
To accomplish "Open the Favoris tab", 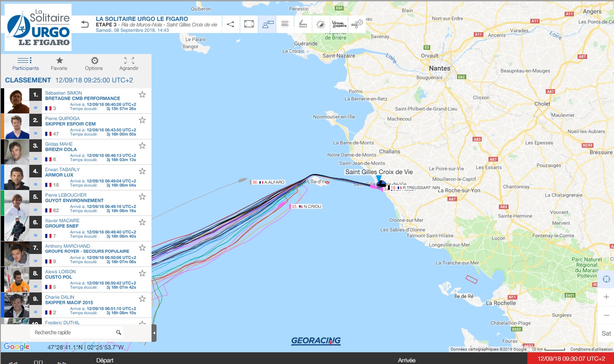I will [59, 64].
